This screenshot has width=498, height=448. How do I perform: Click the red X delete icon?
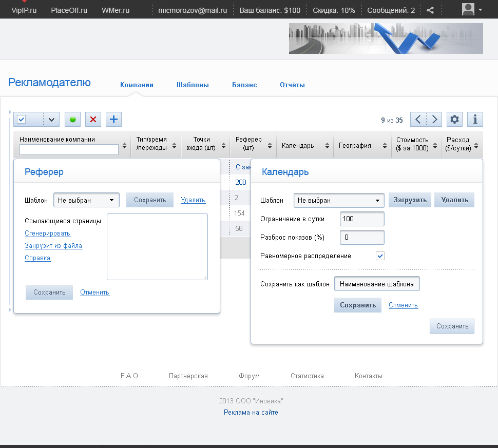point(93,120)
